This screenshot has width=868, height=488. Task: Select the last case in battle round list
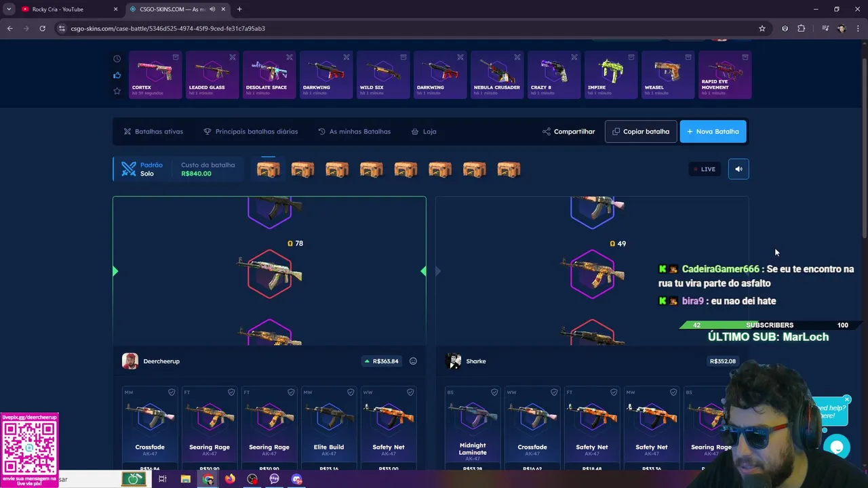(509, 169)
